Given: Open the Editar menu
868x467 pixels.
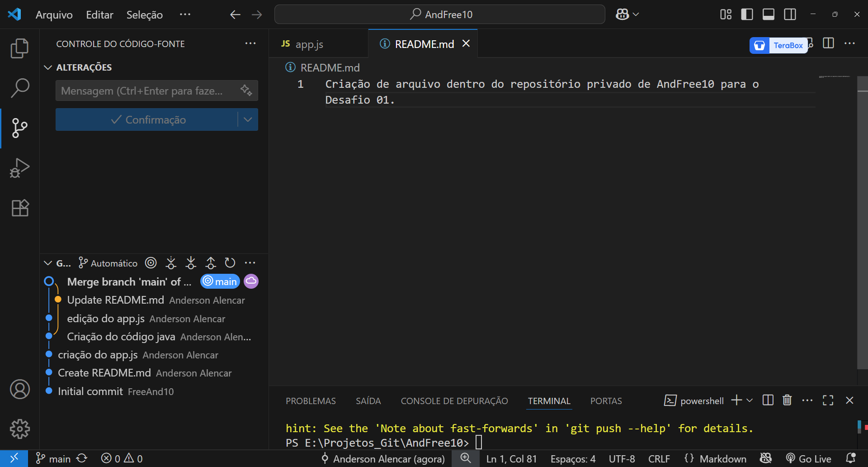Looking at the screenshot, I should pos(100,14).
